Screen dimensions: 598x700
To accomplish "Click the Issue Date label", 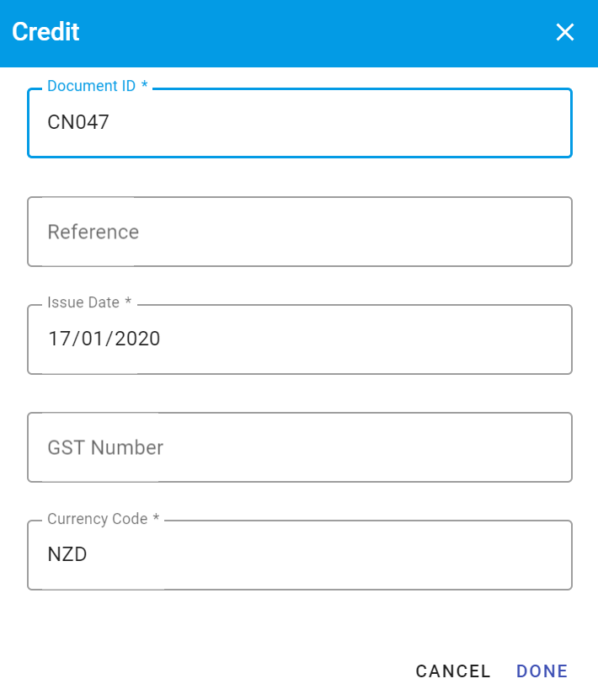I will [83, 302].
